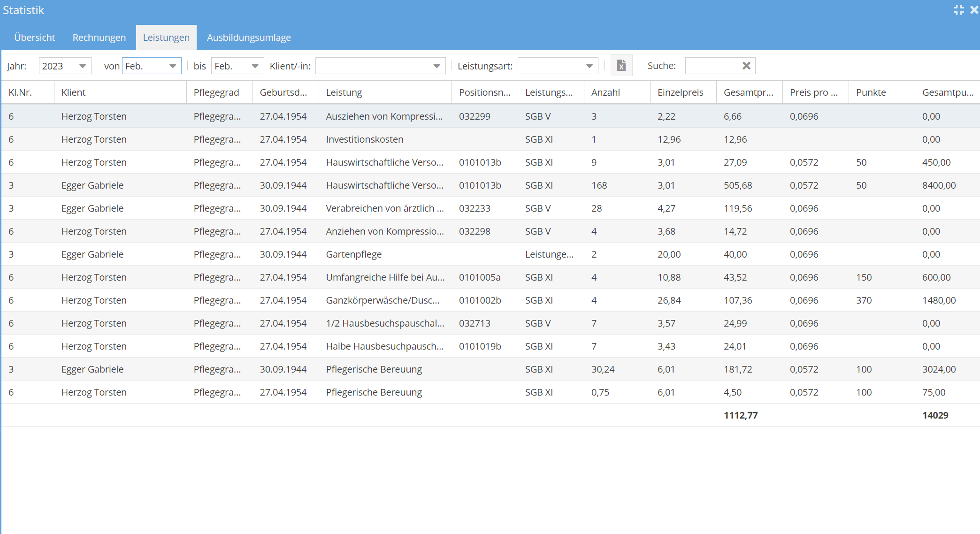Switch to the Übersicht tab

(x=35, y=38)
